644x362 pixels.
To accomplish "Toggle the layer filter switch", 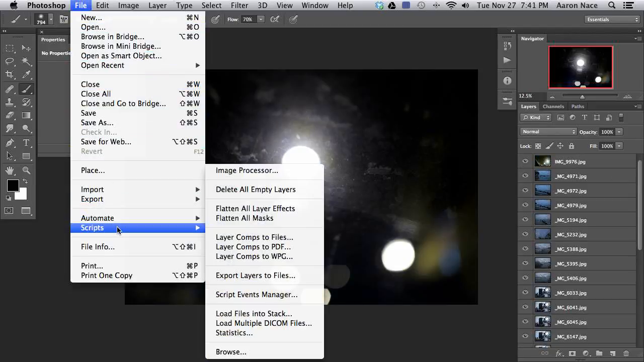I will pyautogui.click(x=621, y=117).
